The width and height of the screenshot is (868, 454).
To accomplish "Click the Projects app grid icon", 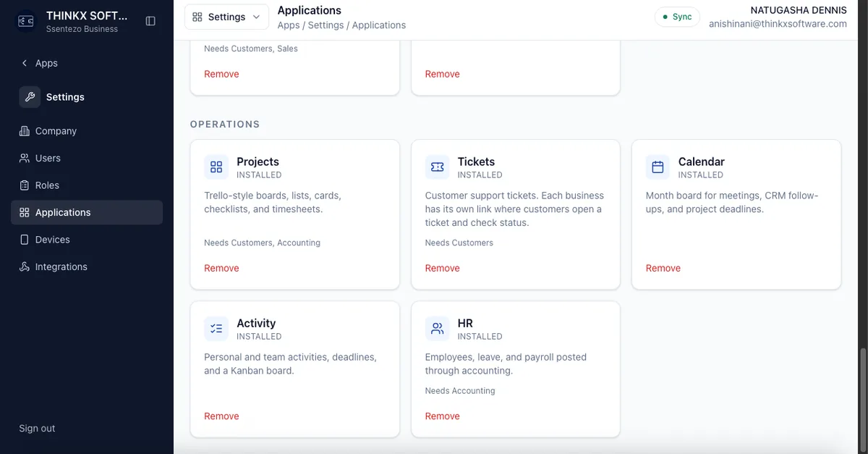I will click(216, 167).
